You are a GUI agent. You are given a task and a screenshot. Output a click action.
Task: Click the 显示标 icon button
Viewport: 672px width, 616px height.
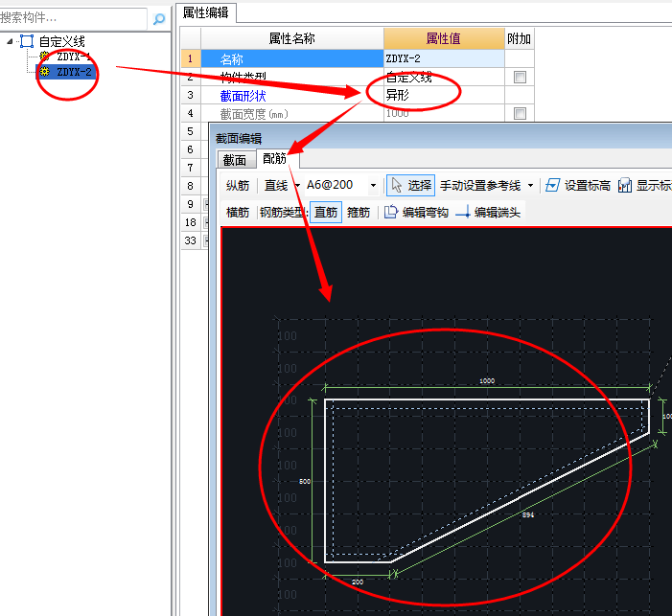pos(645,186)
